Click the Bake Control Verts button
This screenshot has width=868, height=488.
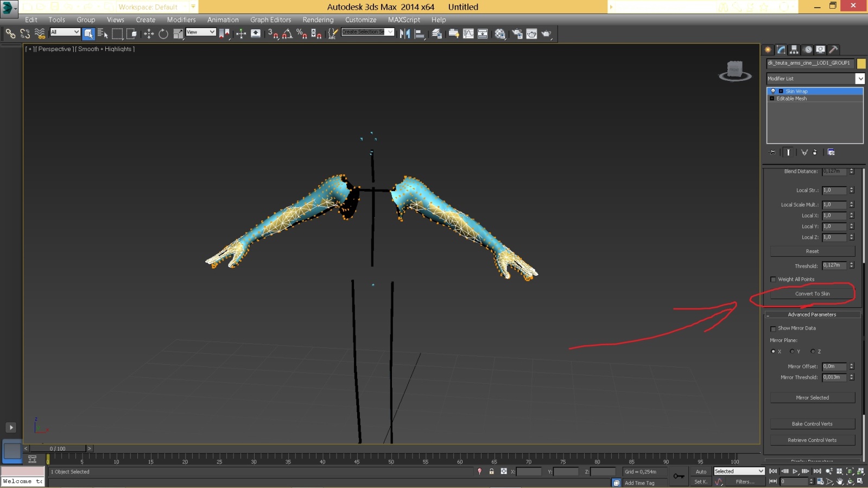coord(813,424)
